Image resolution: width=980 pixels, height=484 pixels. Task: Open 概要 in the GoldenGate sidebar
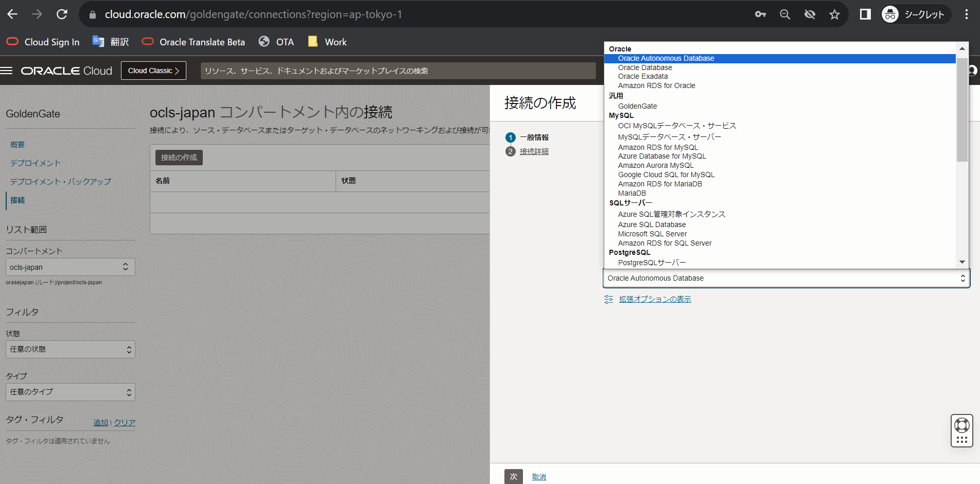17,145
